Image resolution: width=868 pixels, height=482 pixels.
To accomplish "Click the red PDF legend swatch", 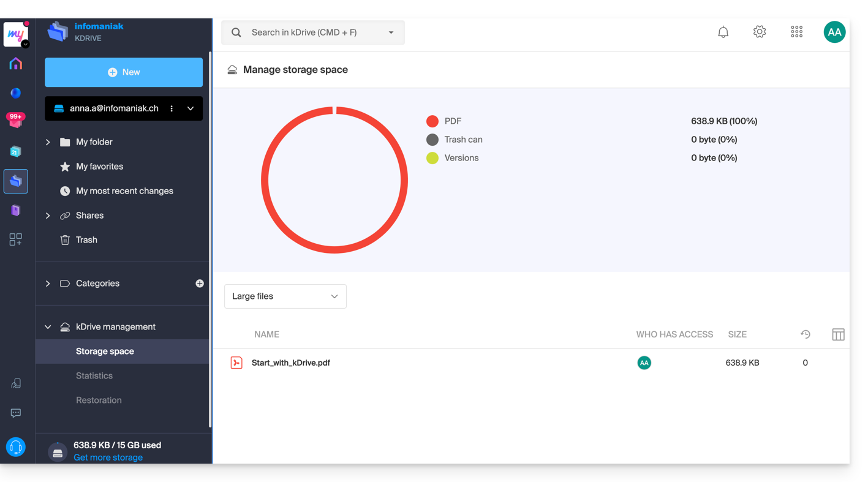I will tap(432, 121).
